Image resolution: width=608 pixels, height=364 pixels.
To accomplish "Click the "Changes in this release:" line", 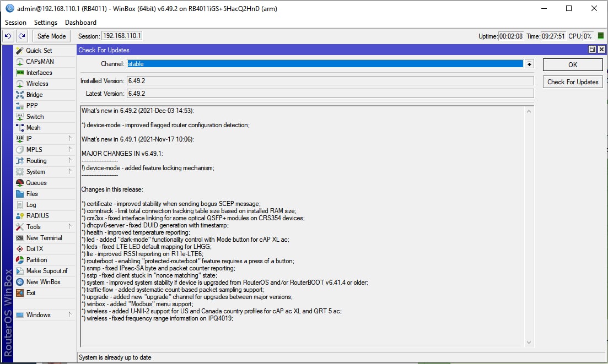I will click(112, 190).
